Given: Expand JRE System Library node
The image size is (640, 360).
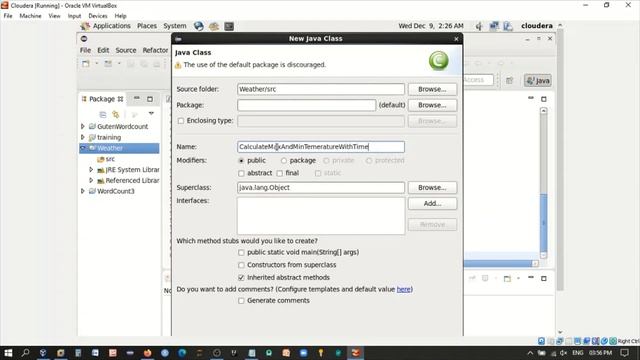Looking at the screenshot, I should point(91,169).
